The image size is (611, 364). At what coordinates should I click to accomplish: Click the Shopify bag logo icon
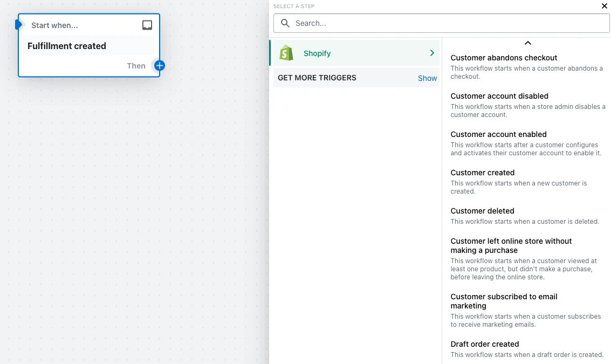click(286, 53)
